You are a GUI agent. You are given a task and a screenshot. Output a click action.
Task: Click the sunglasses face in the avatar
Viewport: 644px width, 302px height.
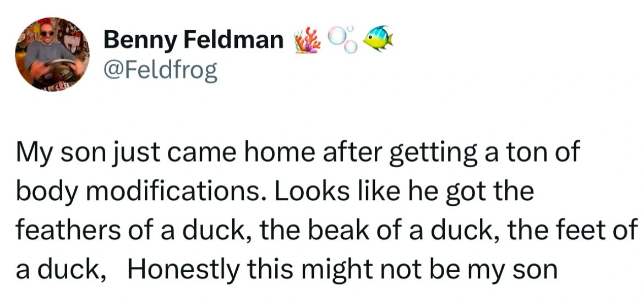tap(47, 33)
